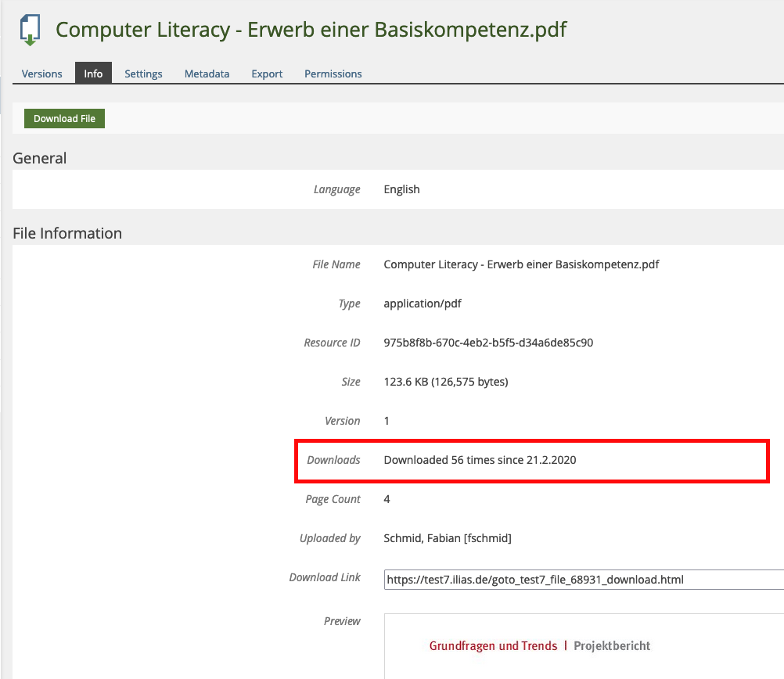Click the 'Downloaded 56 times' text
This screenshot has height=679, width=784.
point(479,460)
